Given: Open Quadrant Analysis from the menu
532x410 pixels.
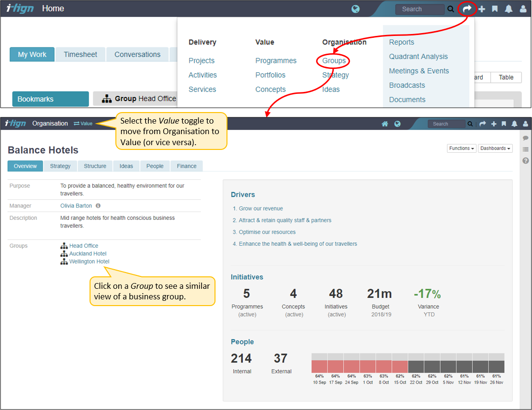Looking at the screenshot, I should coord(419,57).
